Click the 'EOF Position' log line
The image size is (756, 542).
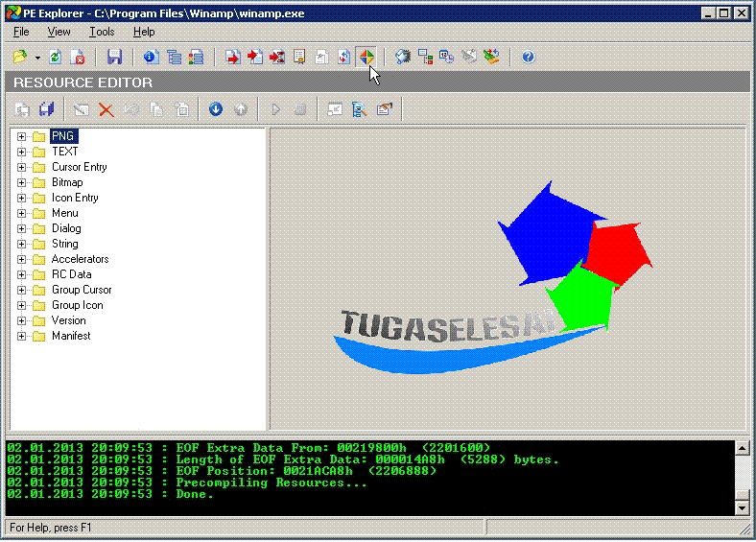coord(222,471)
